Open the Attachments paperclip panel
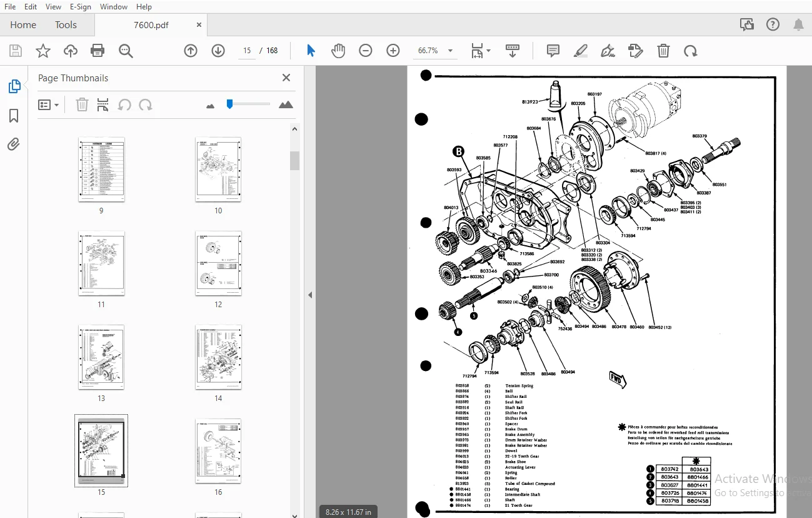This screenshot has width=812, height=518. pos(14,145)
